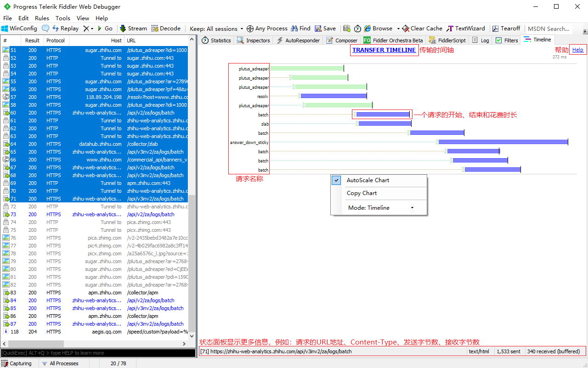Open WinConfig from the toolbar
The image size is (588, 368).
click(19, 29)
